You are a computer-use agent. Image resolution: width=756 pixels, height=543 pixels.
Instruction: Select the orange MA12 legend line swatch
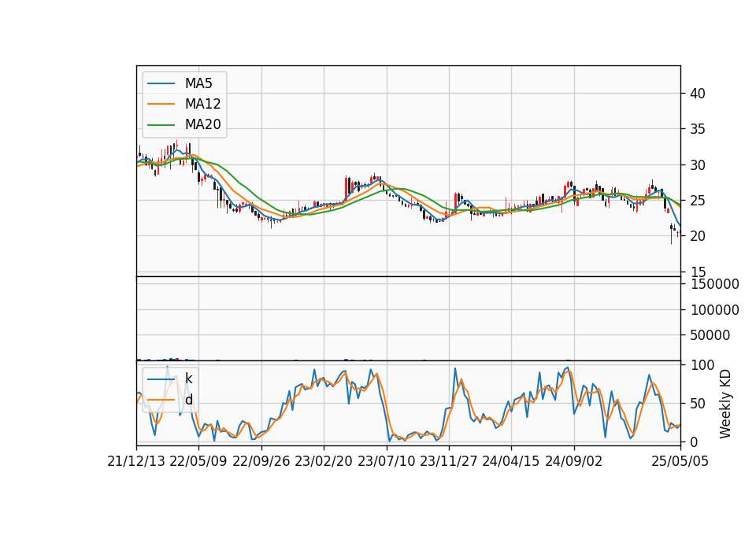[161, 104]
